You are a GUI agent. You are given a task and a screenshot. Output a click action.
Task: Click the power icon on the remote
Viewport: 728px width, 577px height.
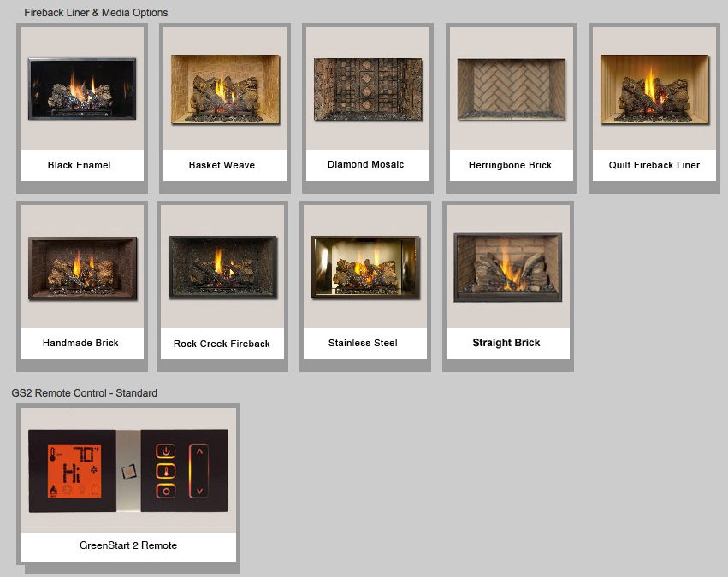click(166, 450)
